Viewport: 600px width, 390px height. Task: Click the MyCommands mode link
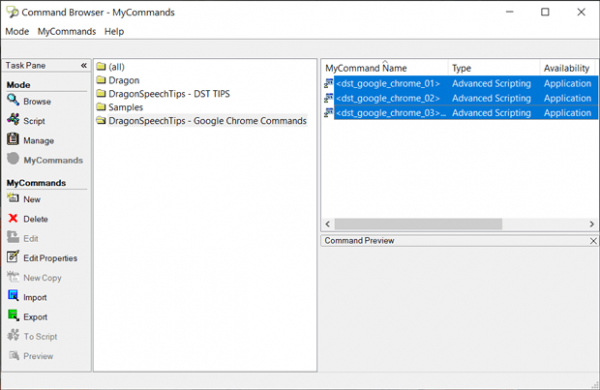point(53,160)
